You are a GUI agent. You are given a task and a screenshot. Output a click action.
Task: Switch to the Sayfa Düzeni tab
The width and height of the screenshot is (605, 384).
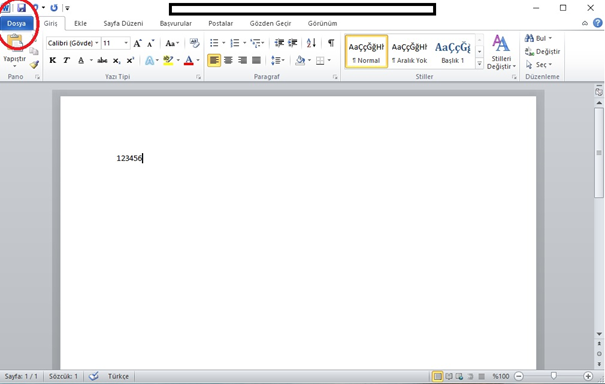tap(123, 24)
